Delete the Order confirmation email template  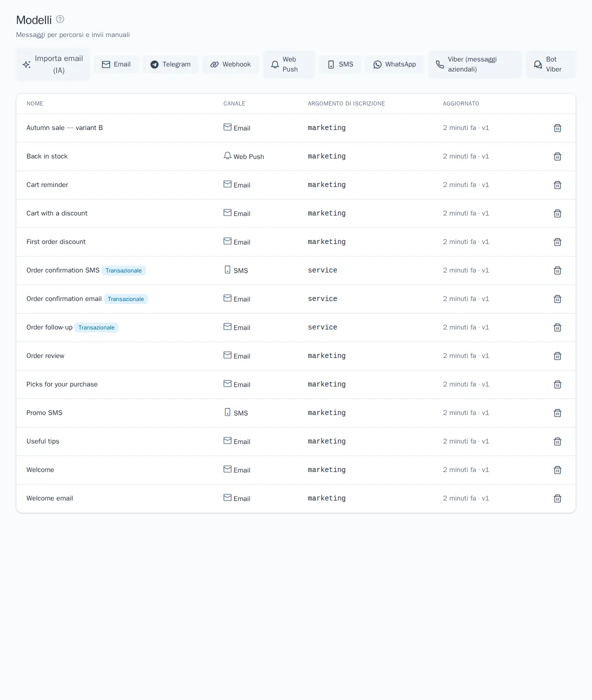pos(557,299)
